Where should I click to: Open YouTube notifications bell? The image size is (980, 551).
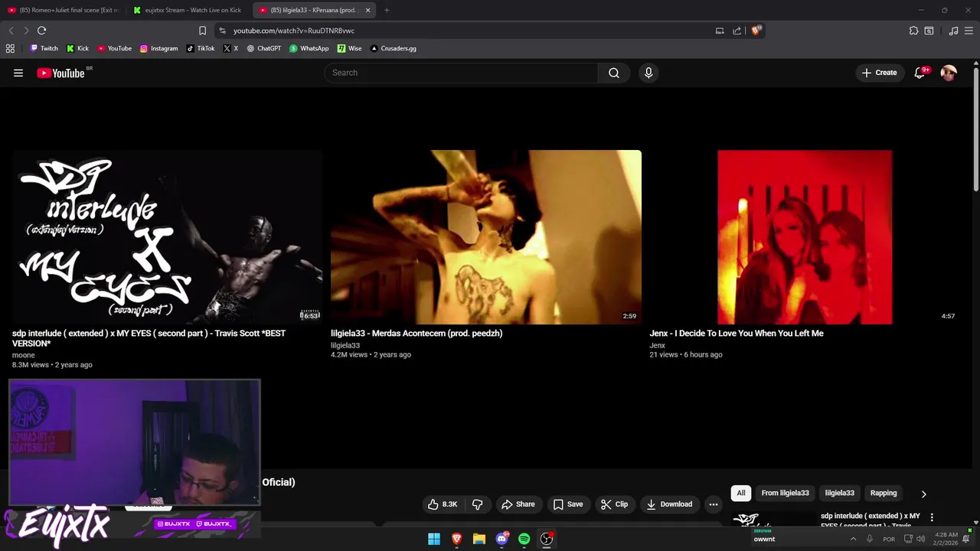[920, 73]
